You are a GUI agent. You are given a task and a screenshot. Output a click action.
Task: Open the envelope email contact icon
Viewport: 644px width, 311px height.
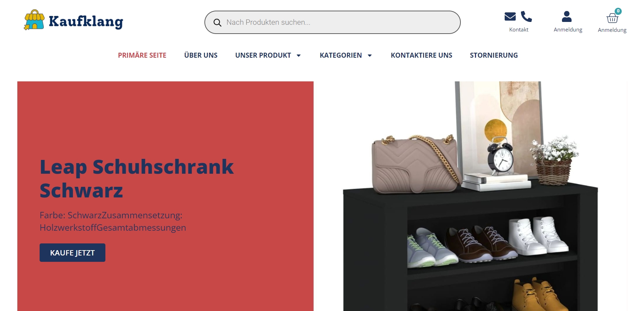pyautogui.click(x=510, y=17)
